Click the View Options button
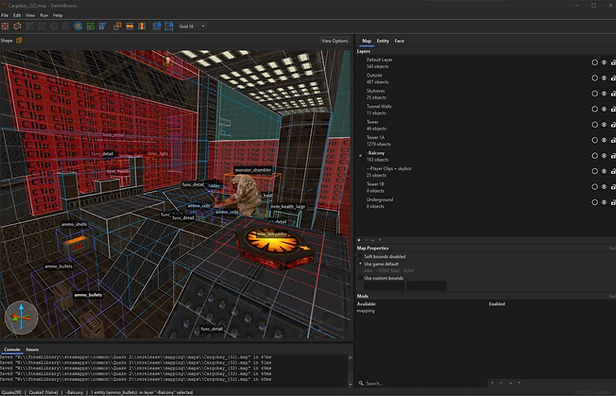The height and width of the screenshot is (396, 616). click(335, 41)
